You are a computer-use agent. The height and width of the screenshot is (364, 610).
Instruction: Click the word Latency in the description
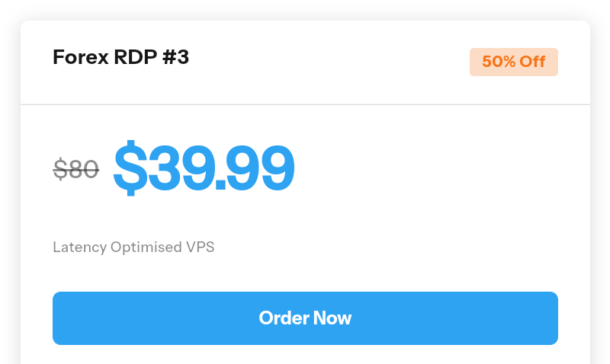coord(79,247)
